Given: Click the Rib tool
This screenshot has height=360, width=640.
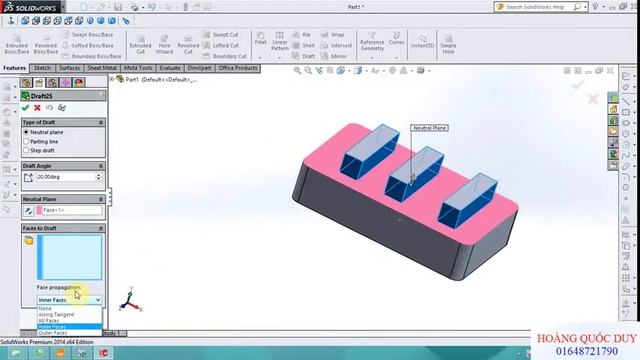Looking at the screenshot, I should (x=302, y=35).
